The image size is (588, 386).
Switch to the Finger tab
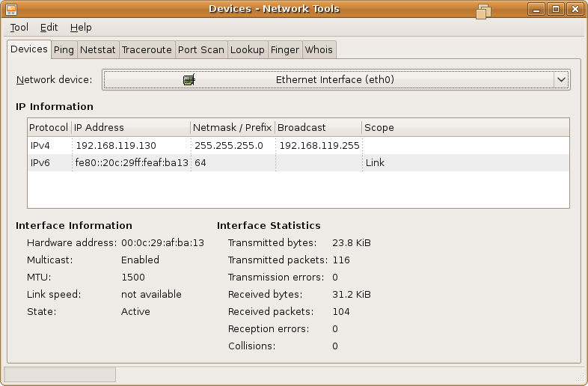285,50
